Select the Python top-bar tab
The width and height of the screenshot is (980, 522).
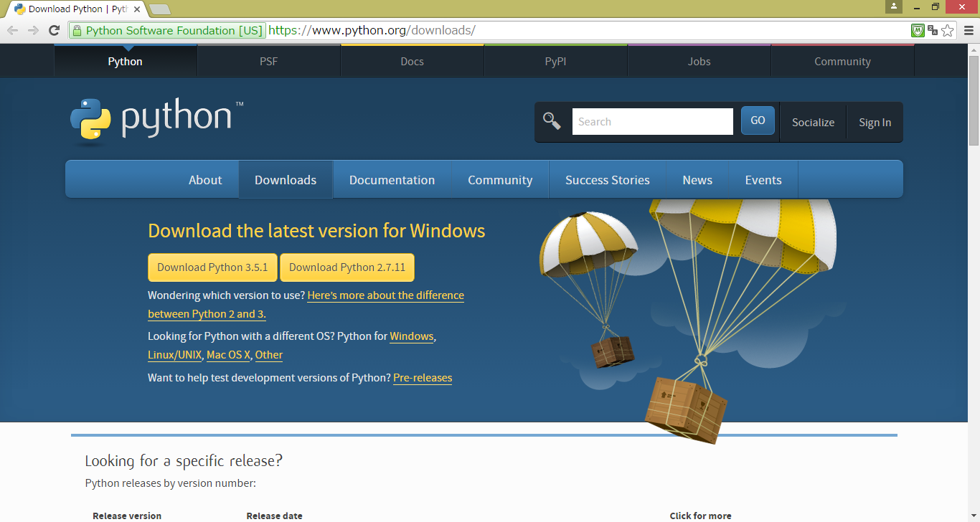tap(126, 62)
